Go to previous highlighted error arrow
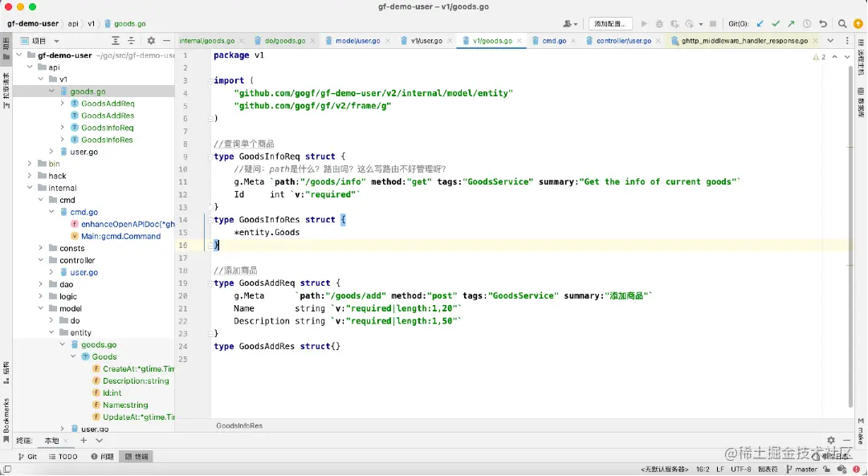This screenshot has height=476, width=868. click(835, 57)
